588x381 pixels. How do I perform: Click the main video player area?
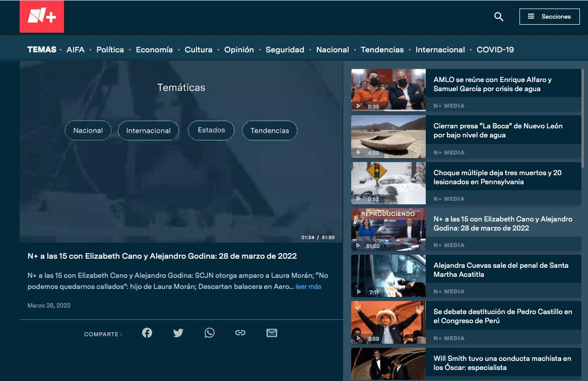click(x=181, y=151)
